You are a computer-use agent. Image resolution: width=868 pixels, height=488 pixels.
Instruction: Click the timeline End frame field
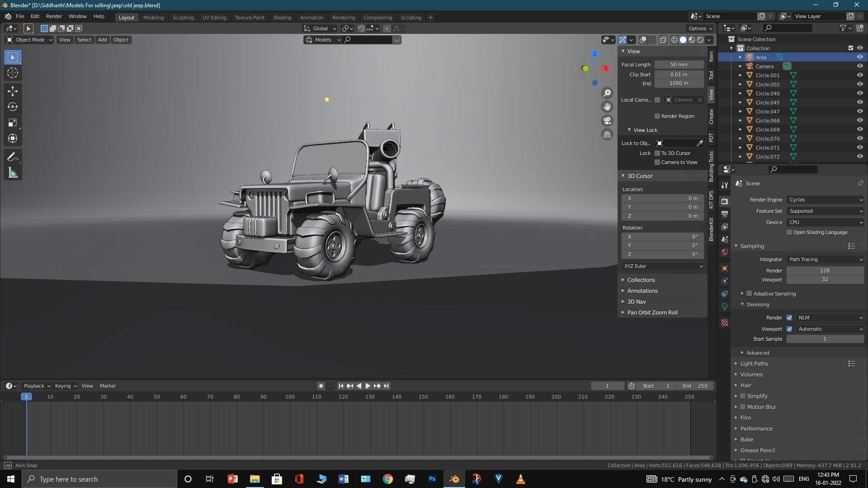(x=695, y=386)
